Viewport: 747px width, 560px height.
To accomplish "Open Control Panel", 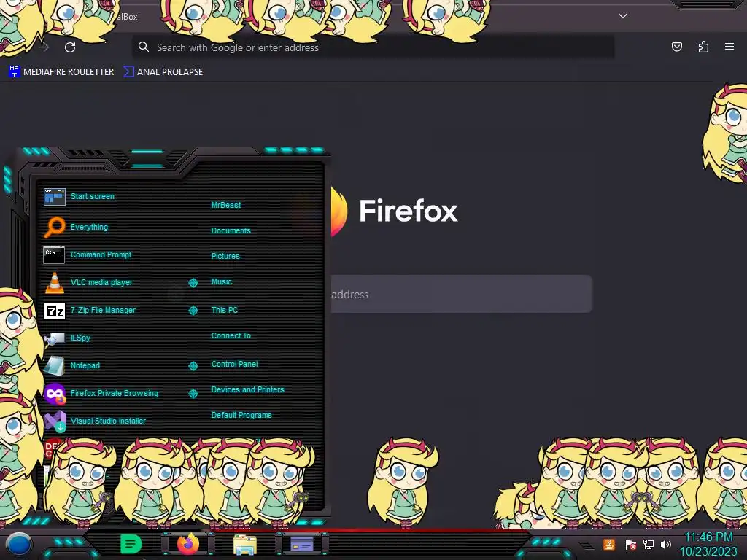I will [234, 364].
